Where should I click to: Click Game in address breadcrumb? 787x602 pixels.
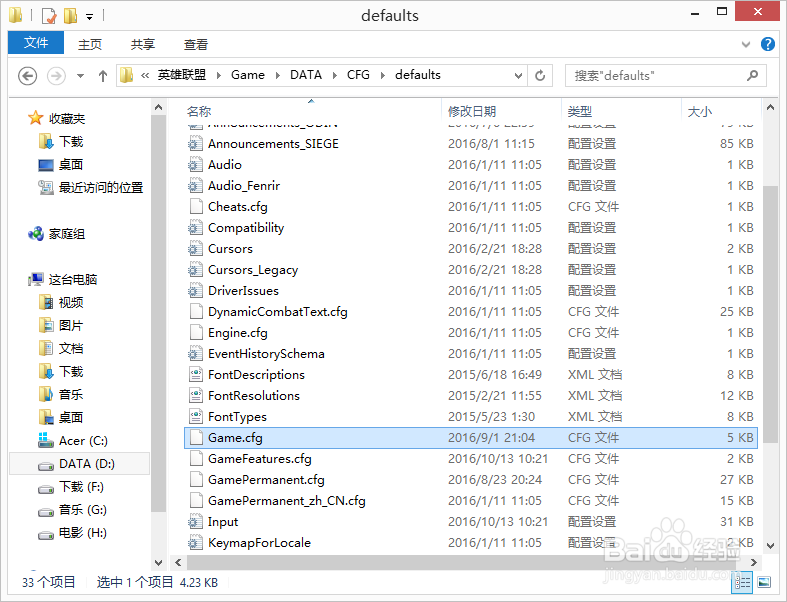[248, 75]
